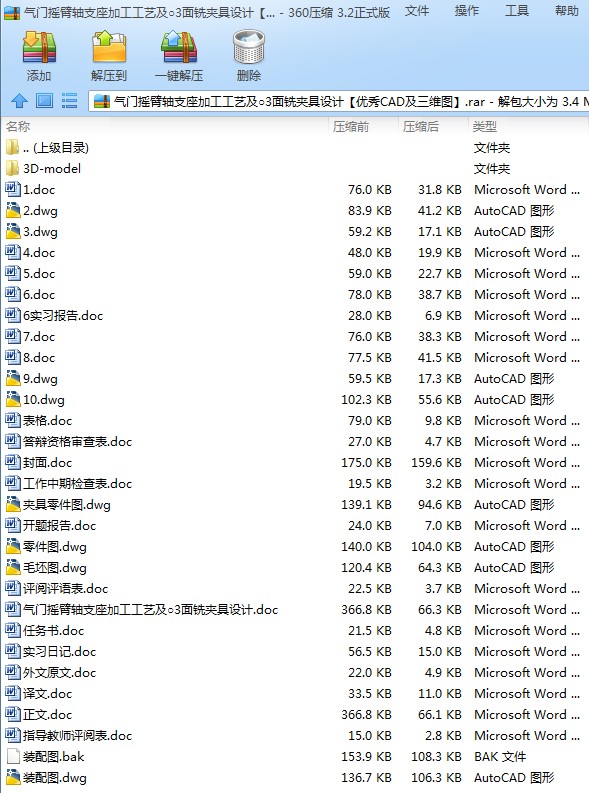Select the 10.dwg file icon
The width and height of the screenshot is (589, 793).
13,400
